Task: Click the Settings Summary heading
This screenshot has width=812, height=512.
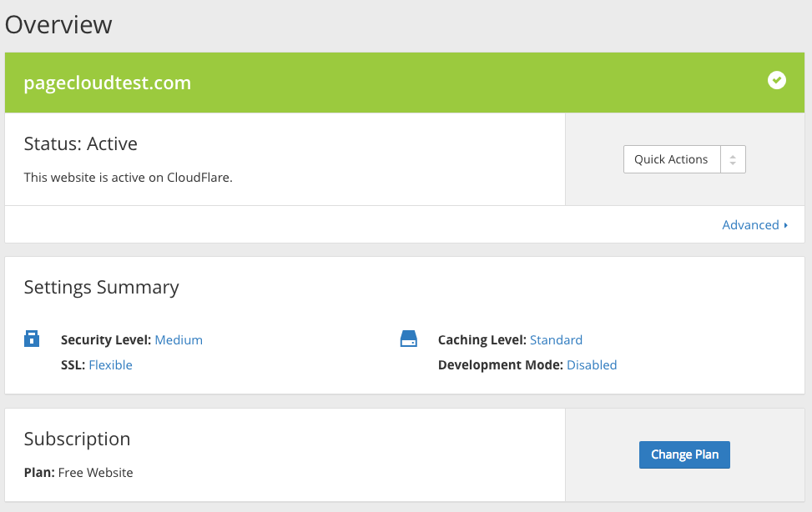Action: click(102, 288)
